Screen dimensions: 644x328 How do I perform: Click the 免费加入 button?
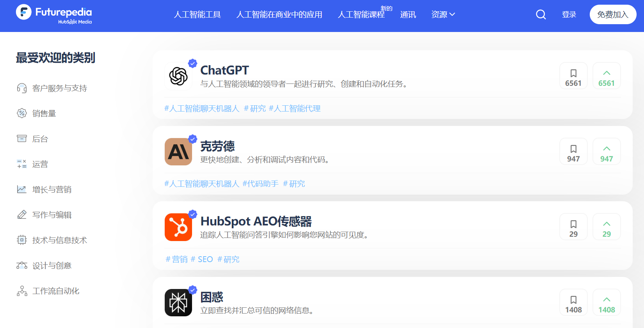[613, 14]
